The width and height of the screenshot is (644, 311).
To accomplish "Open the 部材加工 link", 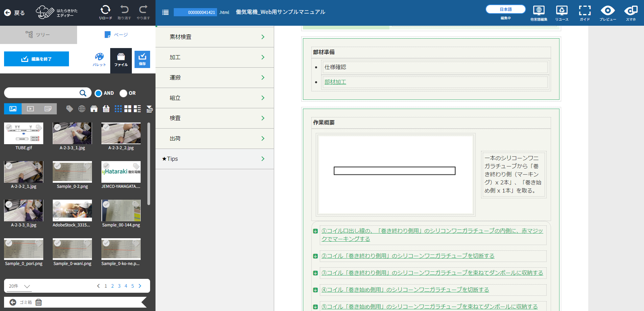I will coord(335,82).
